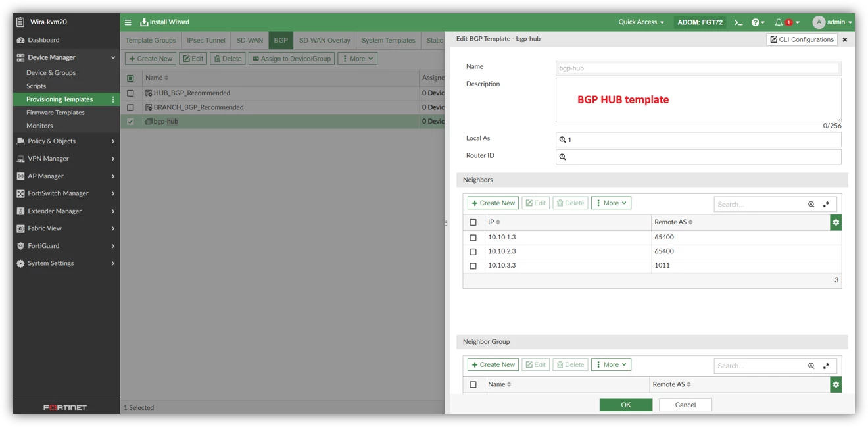Open Neighbor Group column settings gear
This screenshot has width=868, height=427.
pyautogui.click(x=836, y=384)
